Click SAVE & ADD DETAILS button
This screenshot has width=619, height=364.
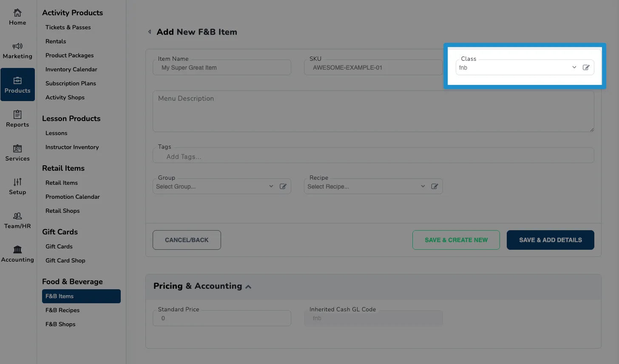click(551, 240)
